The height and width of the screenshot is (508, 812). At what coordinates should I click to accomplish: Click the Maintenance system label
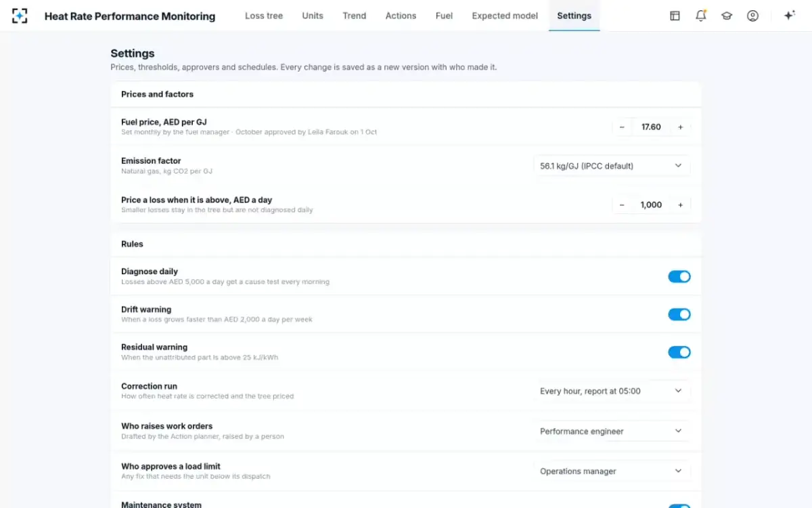coord(161,505)
